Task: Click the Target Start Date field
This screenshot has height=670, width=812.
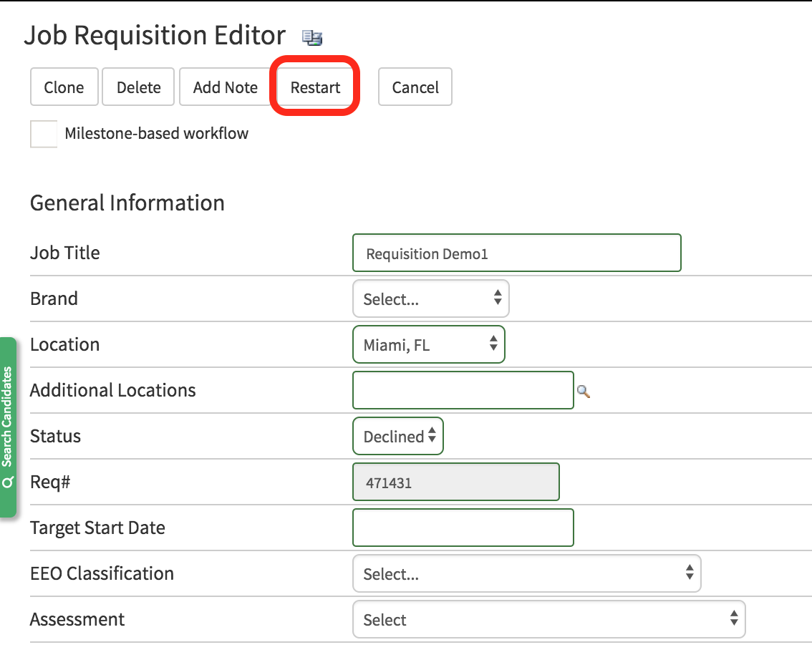Action: pos(463,528)
